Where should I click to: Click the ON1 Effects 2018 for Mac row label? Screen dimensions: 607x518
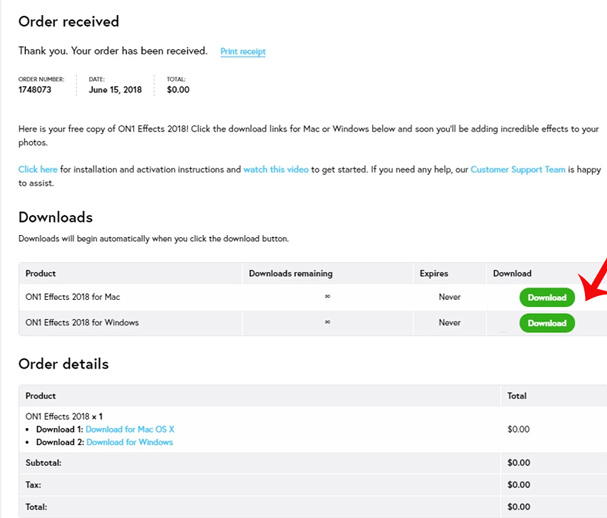(x=72, y=297)
